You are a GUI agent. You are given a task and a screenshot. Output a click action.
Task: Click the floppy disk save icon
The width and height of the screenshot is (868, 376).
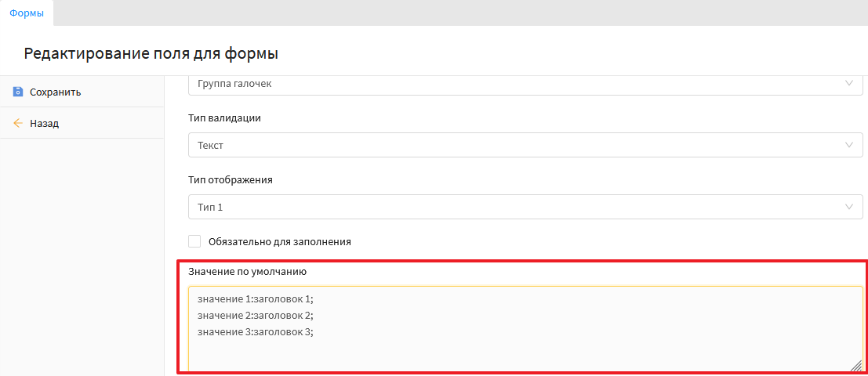(18, 92)
